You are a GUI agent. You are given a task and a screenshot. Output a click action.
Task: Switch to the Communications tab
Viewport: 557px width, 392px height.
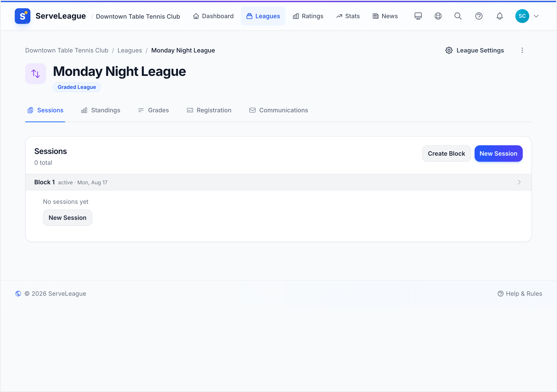click(x=279, y=110)
